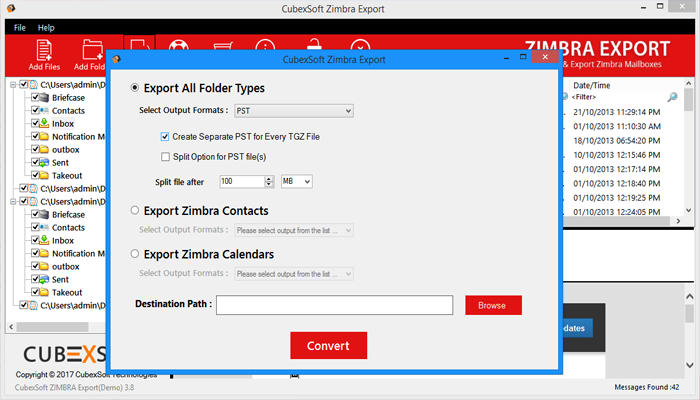Select the second outbox folder in tree
The image size is (700, 400).
[x=66, y=267]
